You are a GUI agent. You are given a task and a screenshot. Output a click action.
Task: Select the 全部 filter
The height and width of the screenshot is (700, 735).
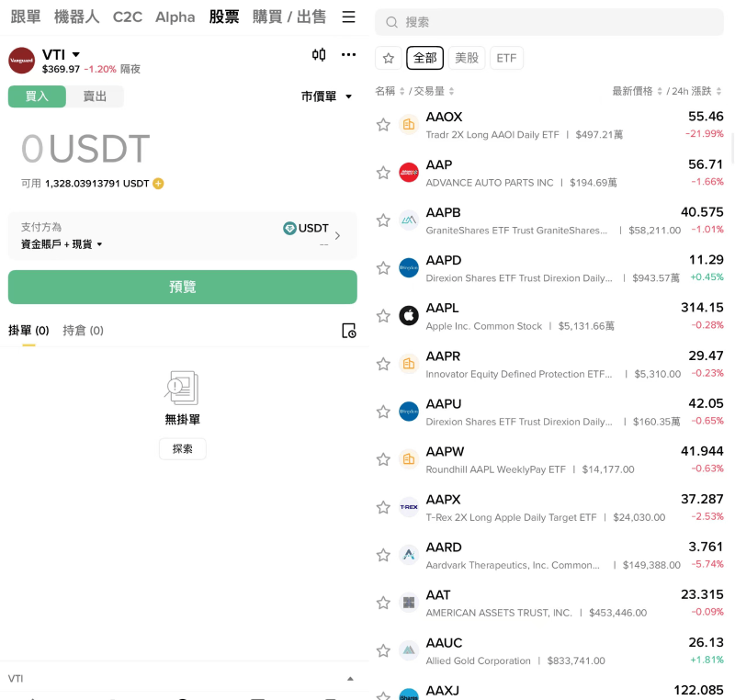pos(424,58)
